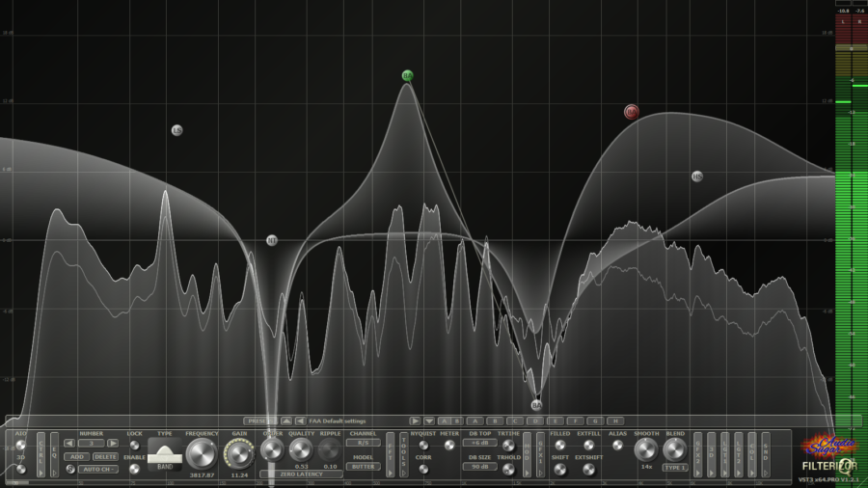Click the right play arrow in preset bar
The width and height of the screenshot is (868, 488).
pyautogui.click(x=415, y=421)
